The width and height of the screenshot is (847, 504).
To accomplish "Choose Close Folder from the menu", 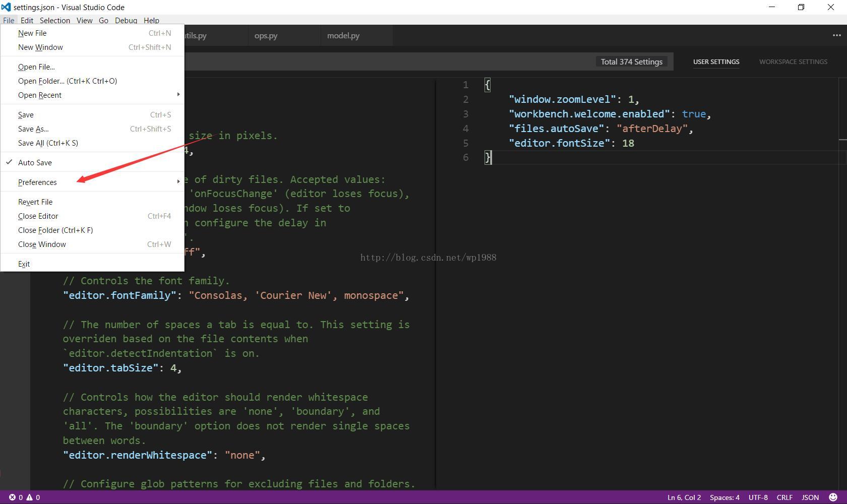I will point(92,230).
